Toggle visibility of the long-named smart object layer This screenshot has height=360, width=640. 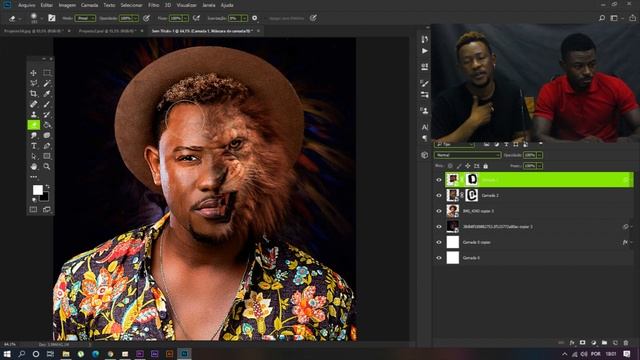439,227
